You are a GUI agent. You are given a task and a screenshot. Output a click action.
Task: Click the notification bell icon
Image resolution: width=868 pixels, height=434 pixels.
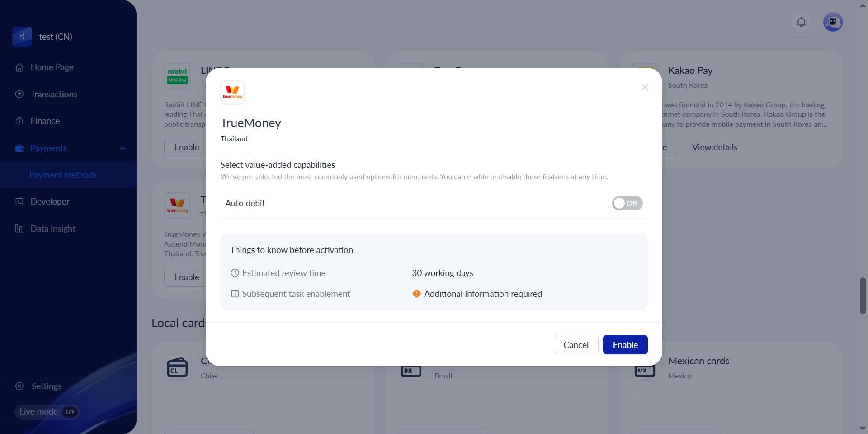pyautogui.click(x=801, y=22)
